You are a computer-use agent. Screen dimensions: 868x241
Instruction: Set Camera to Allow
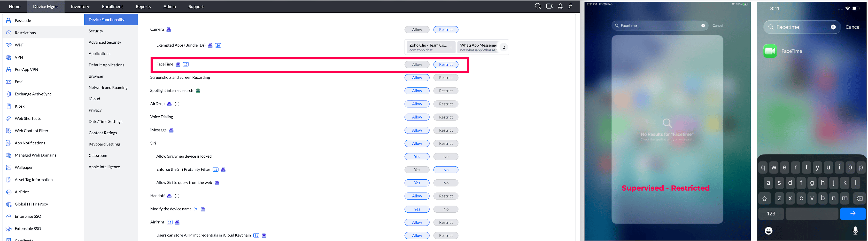click(417, 30)
